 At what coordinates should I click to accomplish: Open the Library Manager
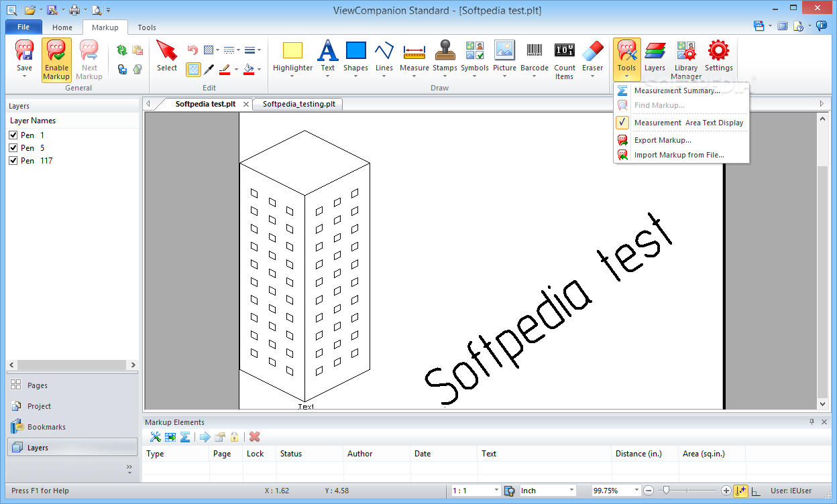[x=686, y=60]
